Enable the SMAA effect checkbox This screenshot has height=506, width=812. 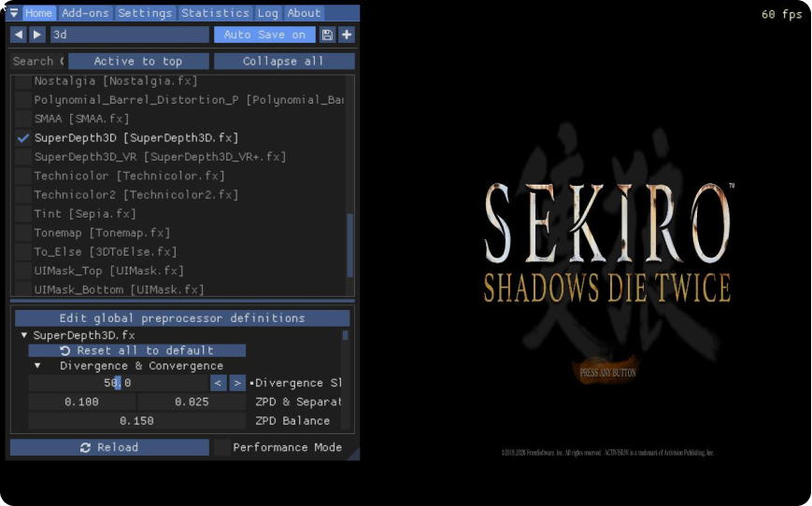[x=22, y=119]
